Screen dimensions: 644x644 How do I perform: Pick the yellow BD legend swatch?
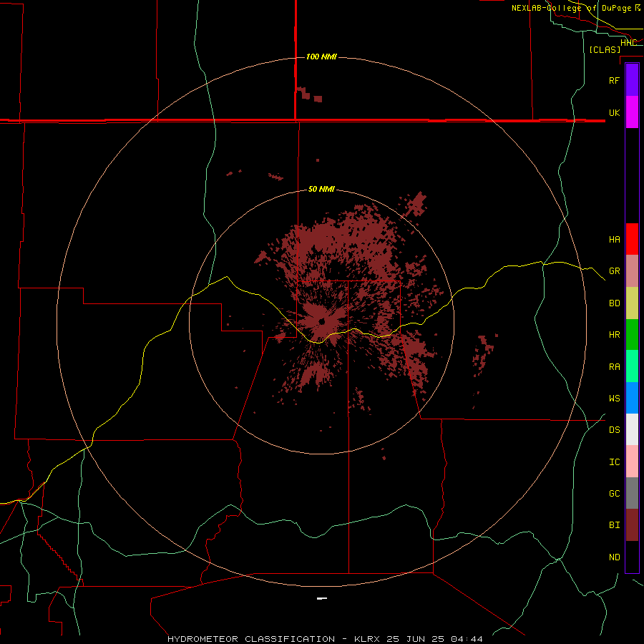(632, 303)
